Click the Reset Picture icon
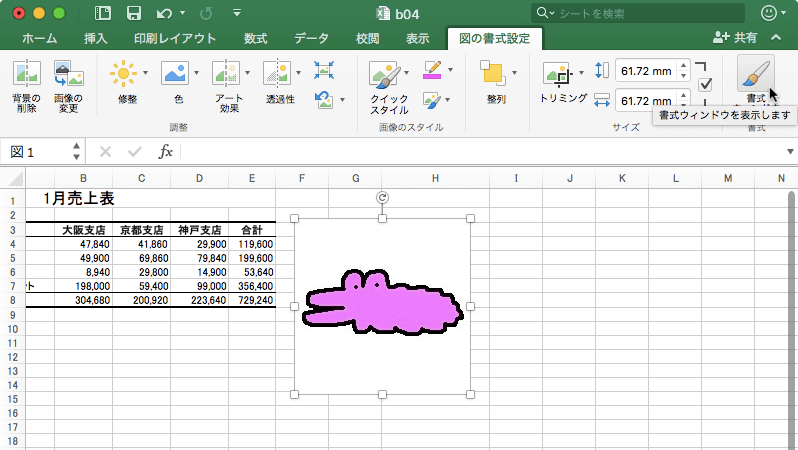 pos(324,99)
